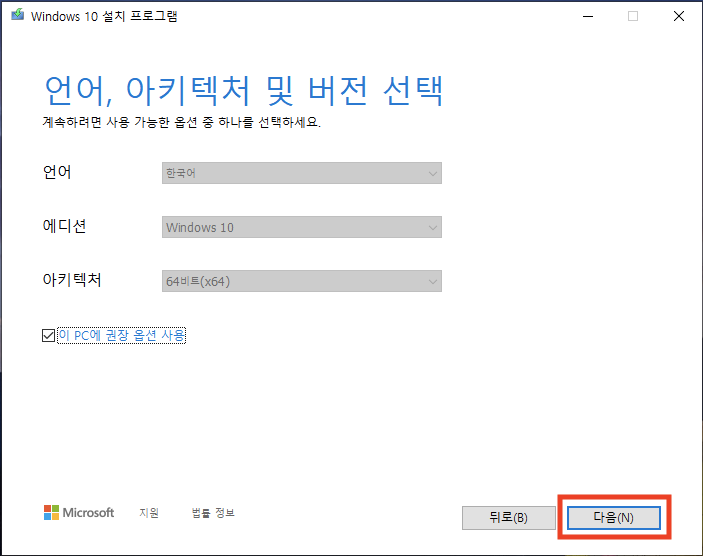The width and height of the screenshot is (703, 556).
Task: Click the 다음(N) button
Action: (614, 517)
